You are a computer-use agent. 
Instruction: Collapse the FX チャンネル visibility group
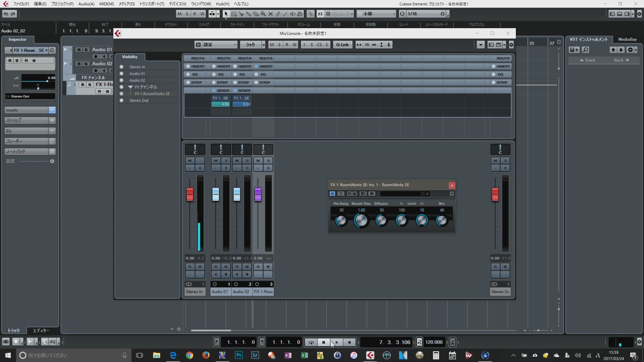[x=130, y=87]
